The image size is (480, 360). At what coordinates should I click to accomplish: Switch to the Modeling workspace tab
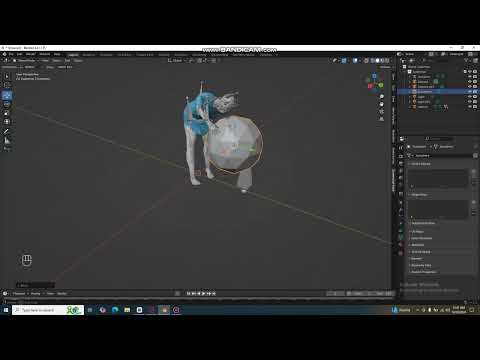click(x=89, y=55)
